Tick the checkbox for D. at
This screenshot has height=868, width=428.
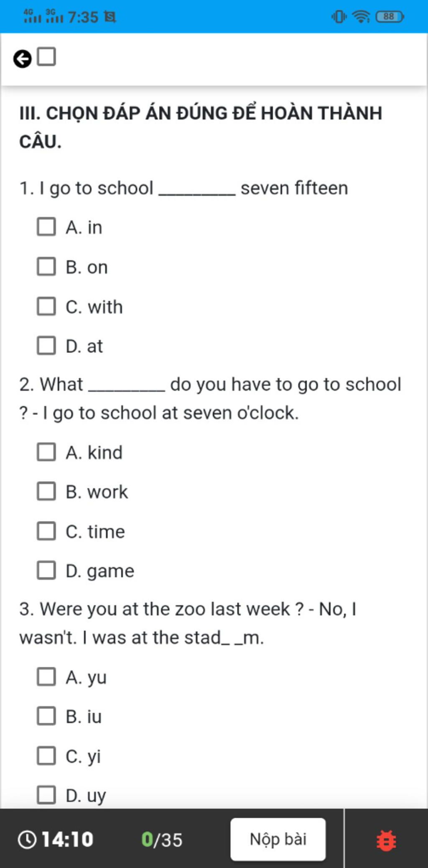point(46,345)
